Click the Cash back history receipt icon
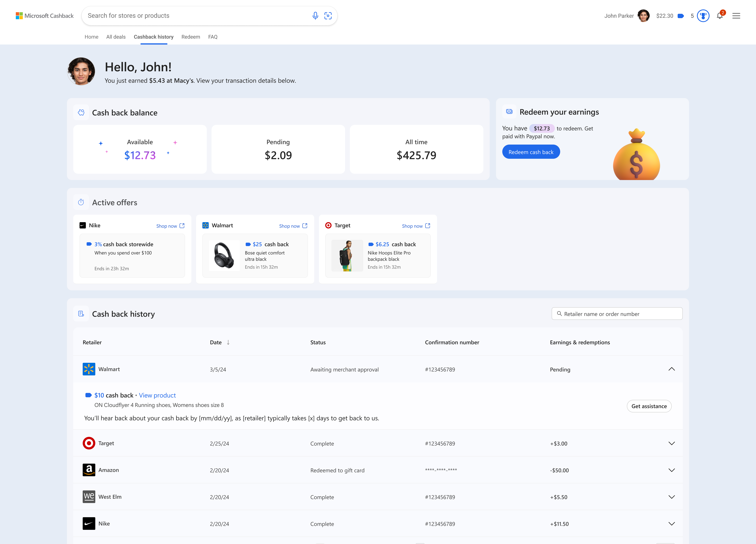Image resolution: width=756 pixels, height=544 pixels. (81, 314)
